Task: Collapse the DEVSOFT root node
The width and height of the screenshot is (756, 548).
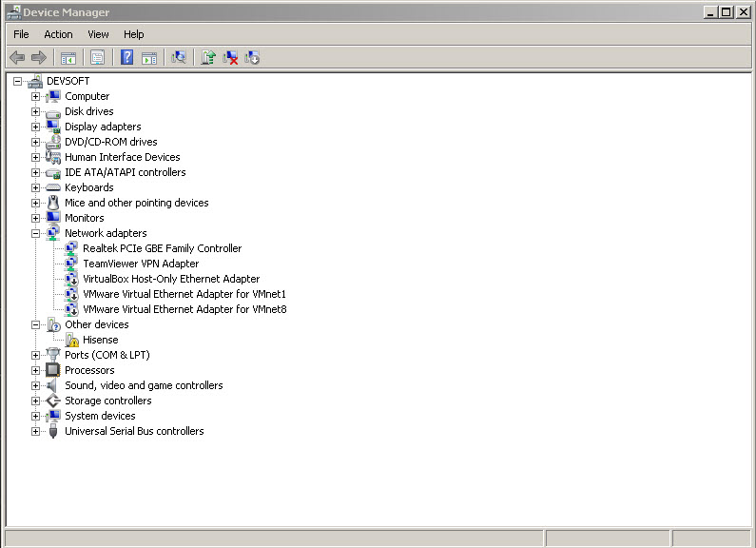Action: click(x=17, y=81)
